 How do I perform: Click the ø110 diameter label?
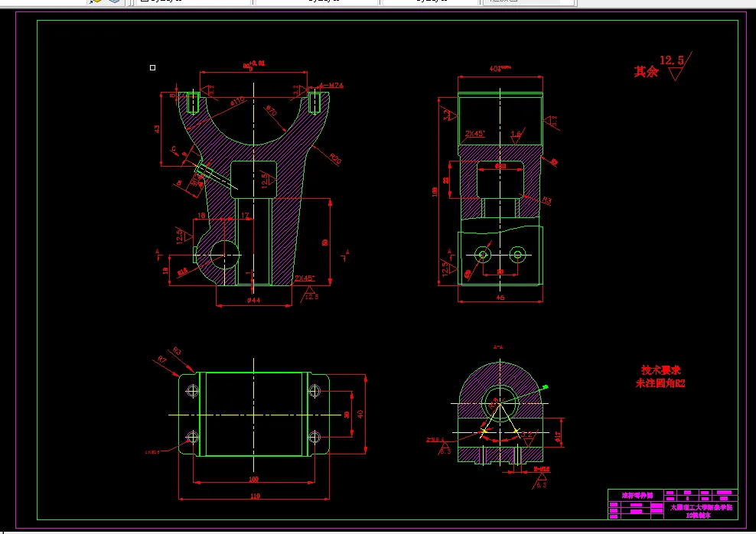238,101
